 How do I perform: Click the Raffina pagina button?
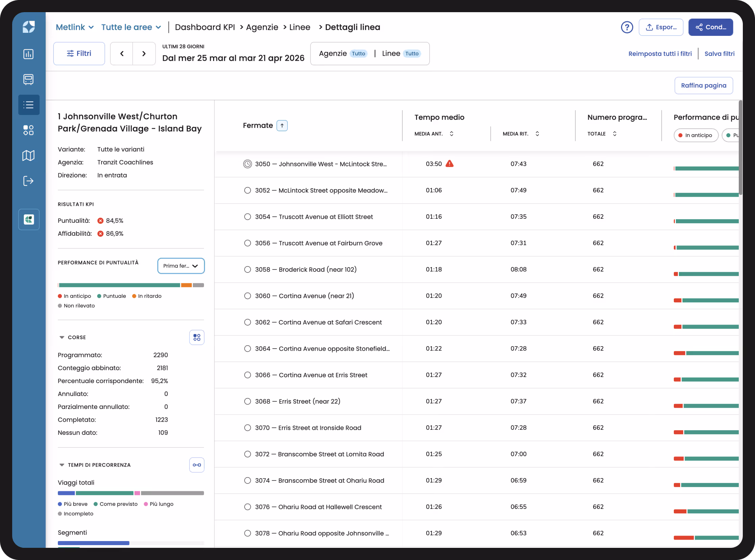(704, 86)
